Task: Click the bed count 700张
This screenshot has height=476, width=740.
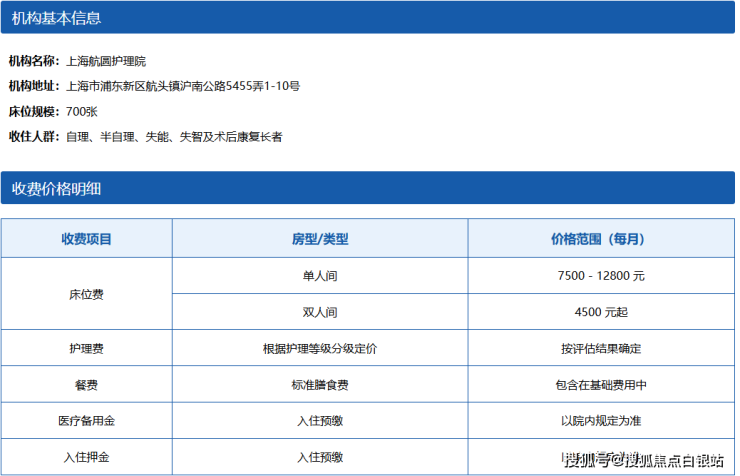Action: 82,111
